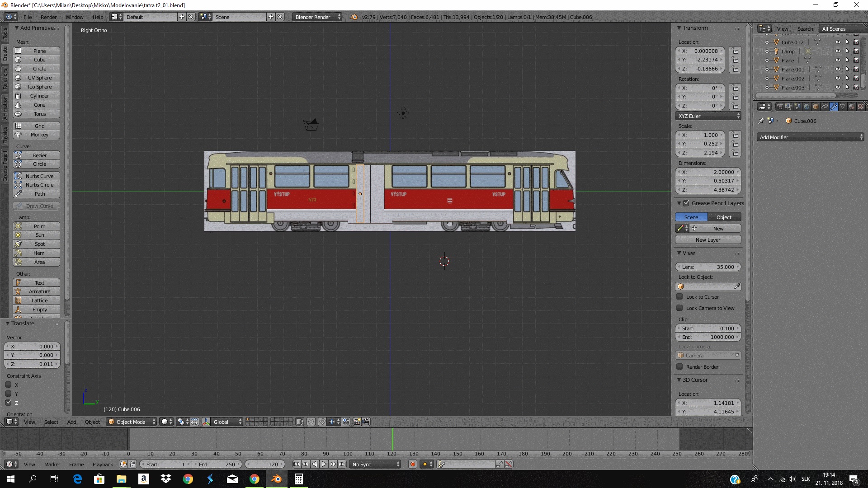This screenshot has height=488, width=868.
Task: Open the Render properties camera tab
Action: (779, 107)
